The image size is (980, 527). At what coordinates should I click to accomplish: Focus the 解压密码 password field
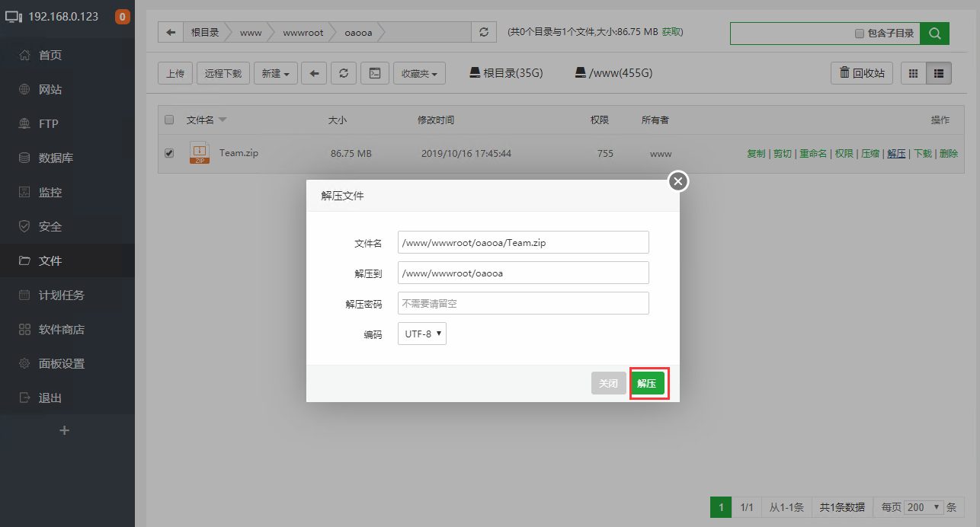point(524,303)
